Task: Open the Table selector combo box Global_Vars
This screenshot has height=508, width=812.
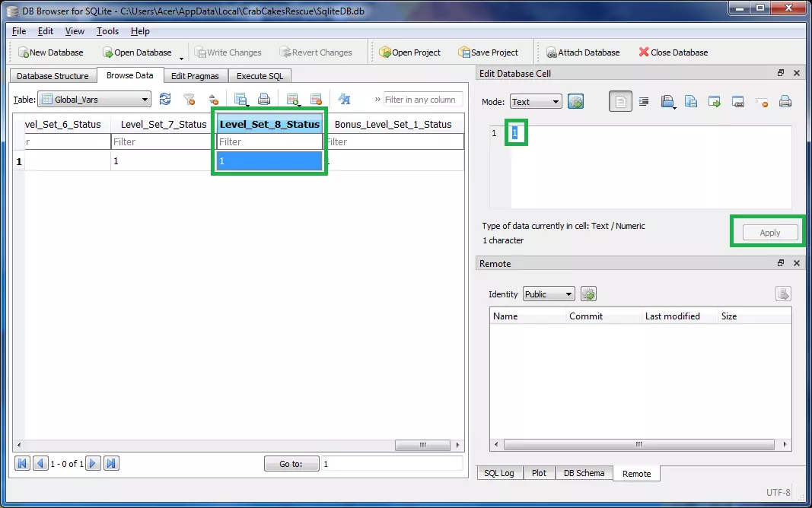Action: pos(95,100)
